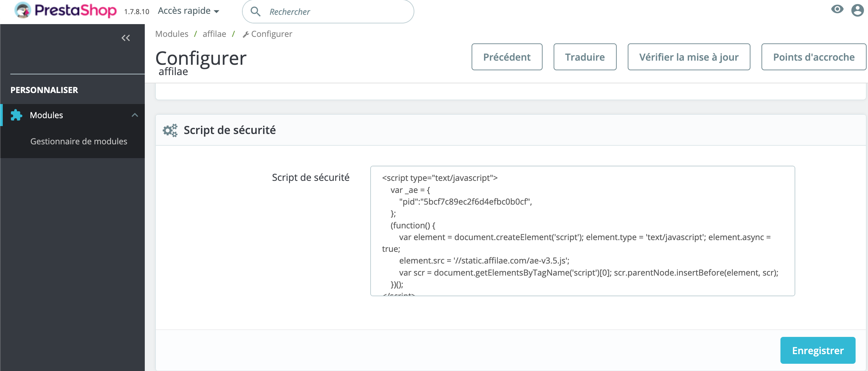This screenshot has width=868, height=371.
Task: Click inside the Script de sécurité textarea
Action: (x=583, y=231)
